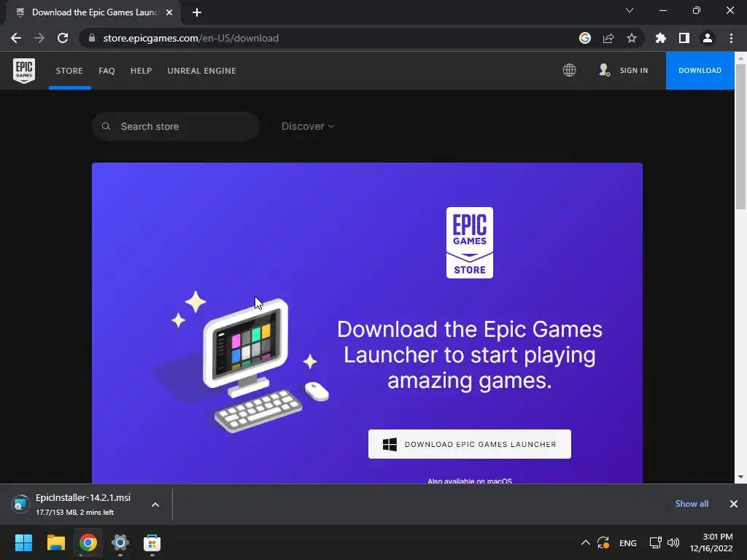Expand options for EpicInstaller download item
747x560 pixels.
tap(155, 505)
